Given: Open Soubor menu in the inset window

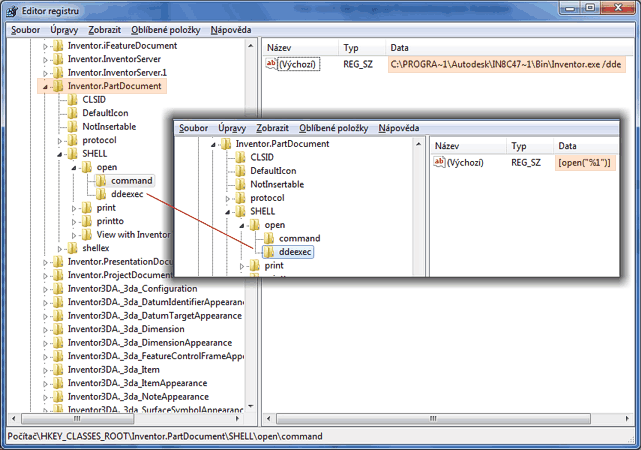Looking at the screenshot, I should click(x=193, y=128).
